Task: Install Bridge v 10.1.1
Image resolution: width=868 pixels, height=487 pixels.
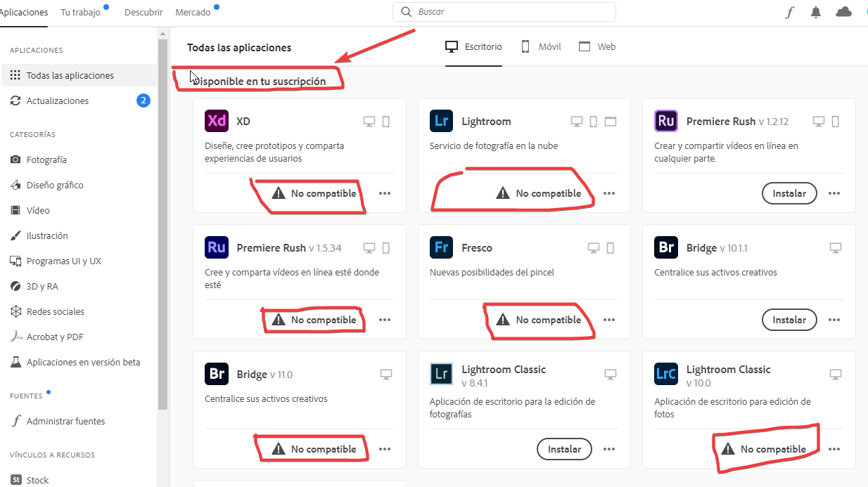Action: coord(789,320)
